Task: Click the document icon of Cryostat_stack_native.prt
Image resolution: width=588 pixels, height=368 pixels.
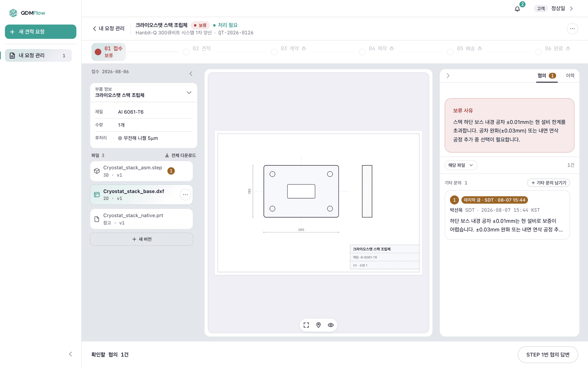Action: tap(97, 219)
